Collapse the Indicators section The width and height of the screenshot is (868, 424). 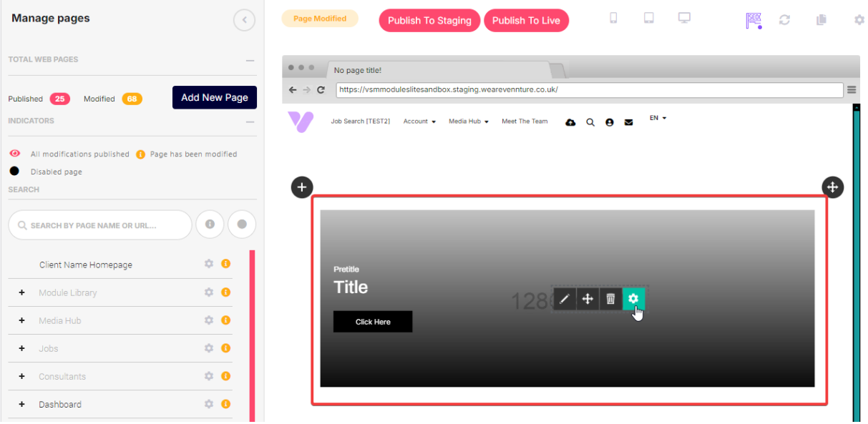250,122
